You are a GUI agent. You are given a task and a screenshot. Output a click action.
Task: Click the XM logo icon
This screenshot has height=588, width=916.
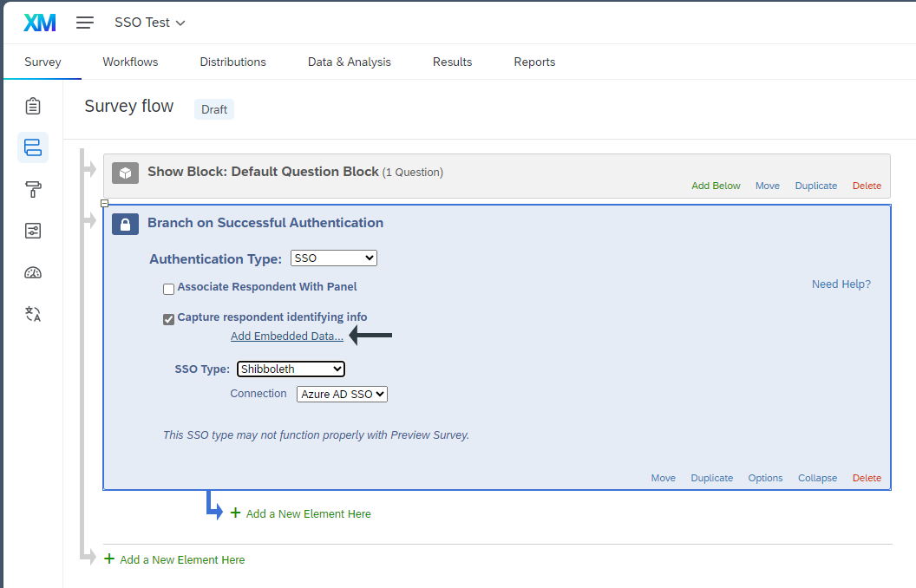tap(40, 23)
